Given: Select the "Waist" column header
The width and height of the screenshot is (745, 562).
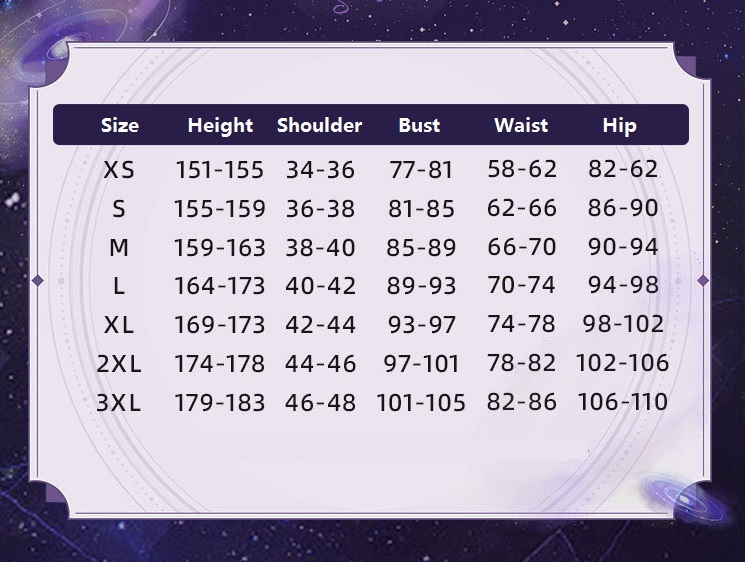Looking at the screenshot, I should tap(521, 125).
